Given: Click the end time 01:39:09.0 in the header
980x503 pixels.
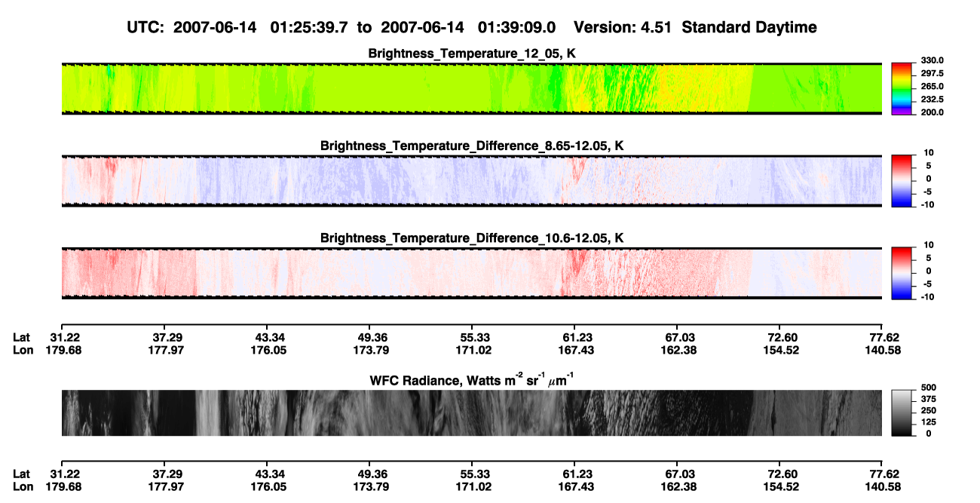Looking at the screenshot, I should click(x=517, y=27).
